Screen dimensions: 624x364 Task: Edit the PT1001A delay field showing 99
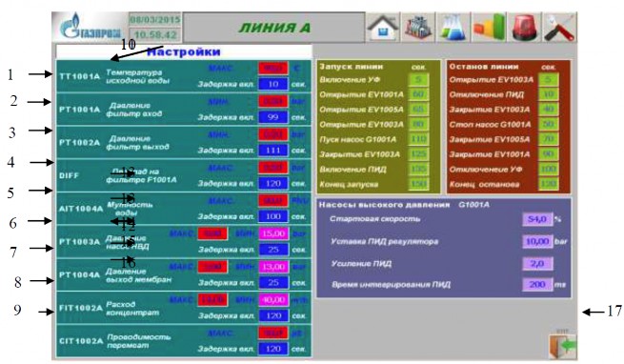(x=272, y=117)
